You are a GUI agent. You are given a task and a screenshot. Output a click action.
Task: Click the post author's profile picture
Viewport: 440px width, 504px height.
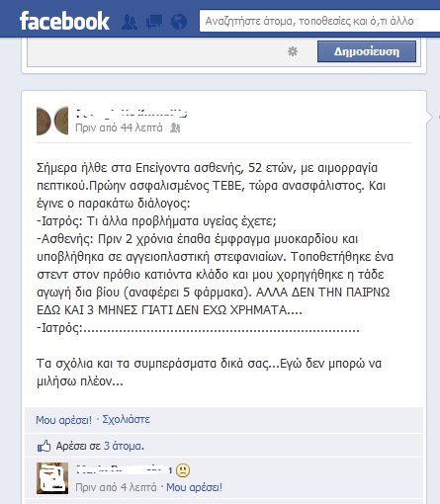52,121
